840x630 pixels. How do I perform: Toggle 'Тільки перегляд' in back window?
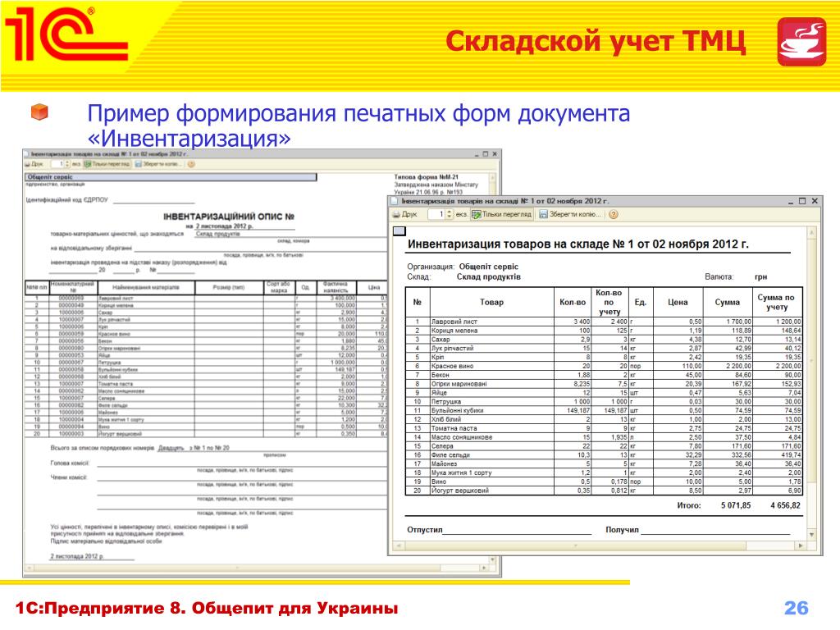107,164
